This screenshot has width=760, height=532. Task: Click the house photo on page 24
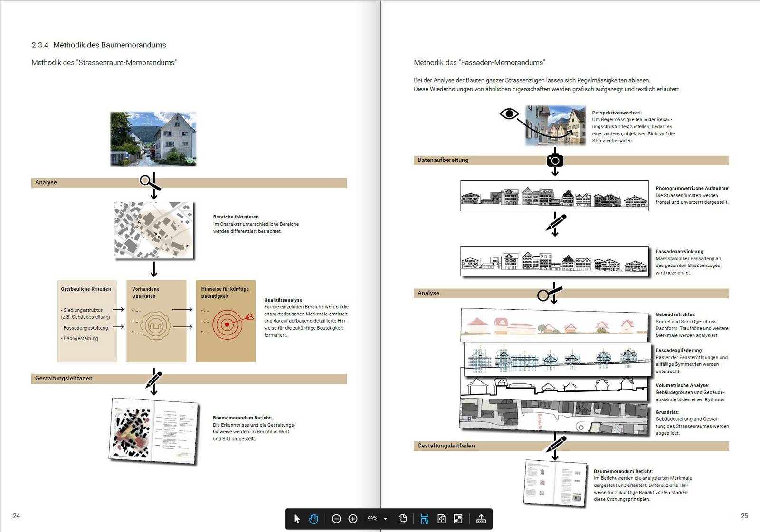[153, 139]
